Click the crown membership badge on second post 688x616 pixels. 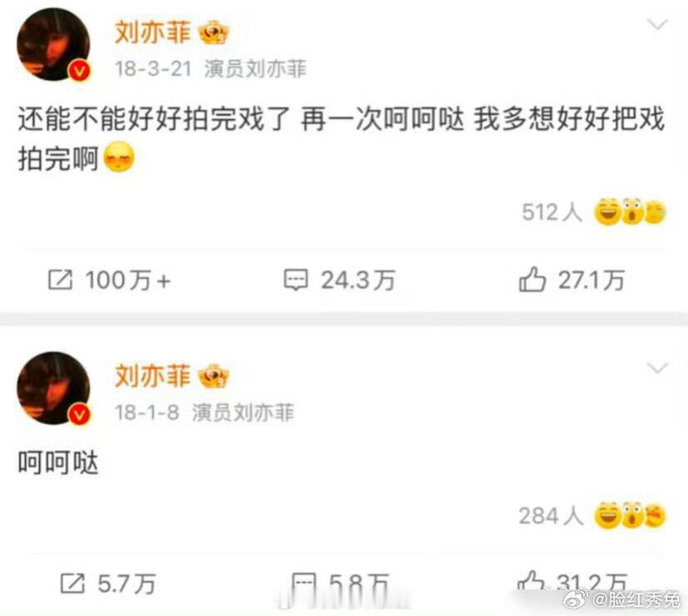tap(214, 376)
